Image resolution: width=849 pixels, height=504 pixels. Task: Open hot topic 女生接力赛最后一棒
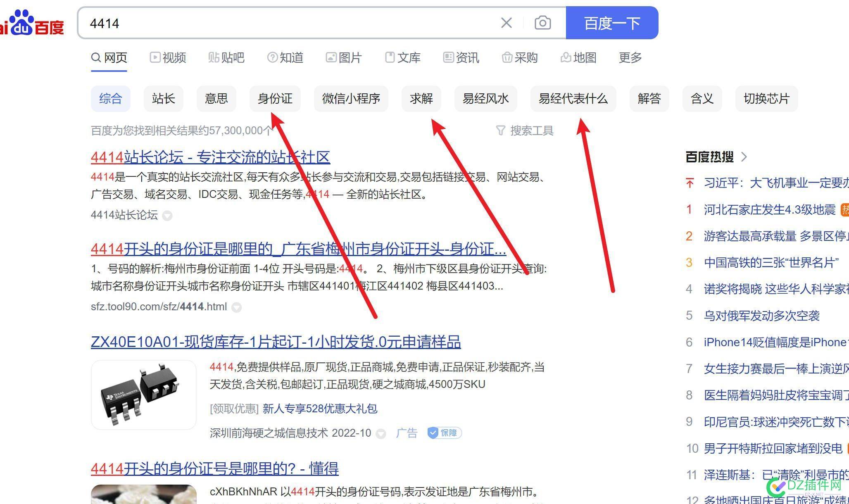coord(776,369)
